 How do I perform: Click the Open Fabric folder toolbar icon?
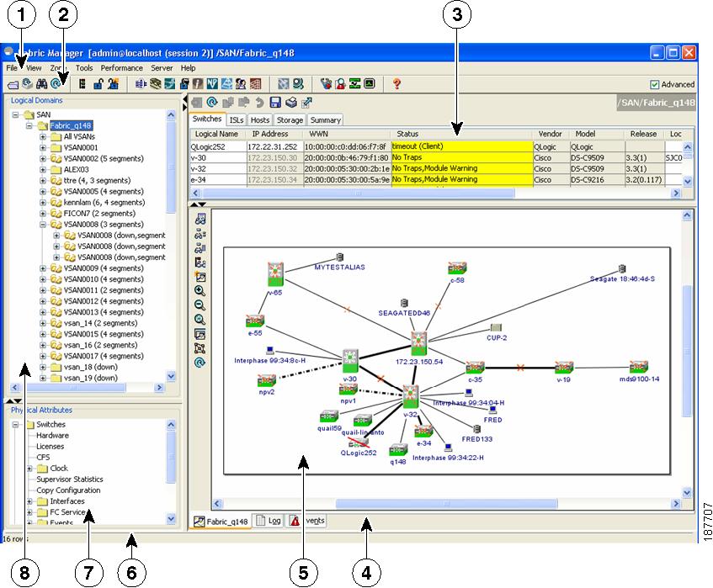tap(13, 84)
